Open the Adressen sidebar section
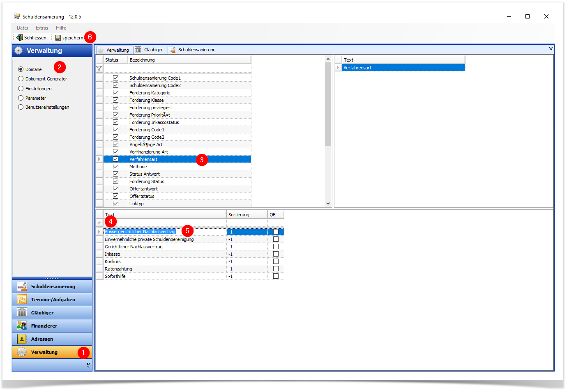Image resolution: width=569 pixels, height=392 pixels. 52,339
